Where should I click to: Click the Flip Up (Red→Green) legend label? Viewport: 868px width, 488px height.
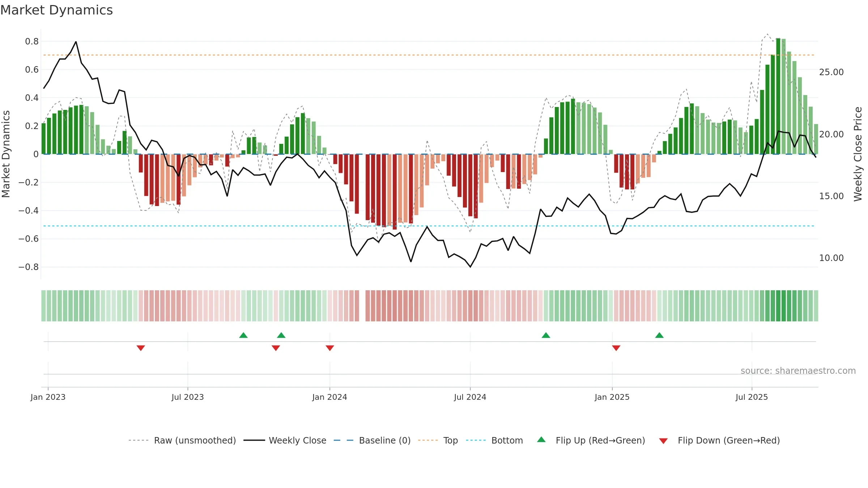(600, 440)
